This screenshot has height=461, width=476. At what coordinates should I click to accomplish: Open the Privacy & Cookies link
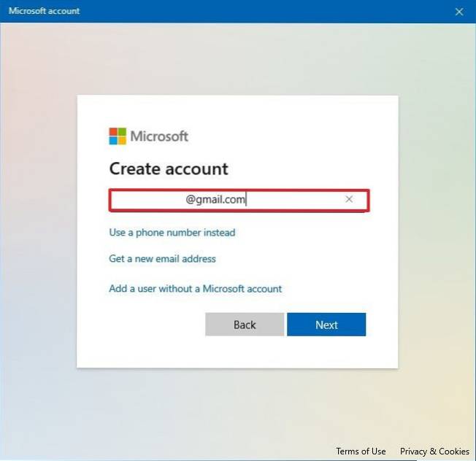(x=434, y=452)
